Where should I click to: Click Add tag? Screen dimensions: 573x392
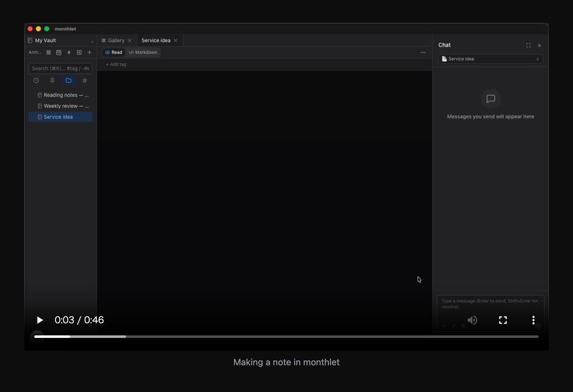pos(116,64)
